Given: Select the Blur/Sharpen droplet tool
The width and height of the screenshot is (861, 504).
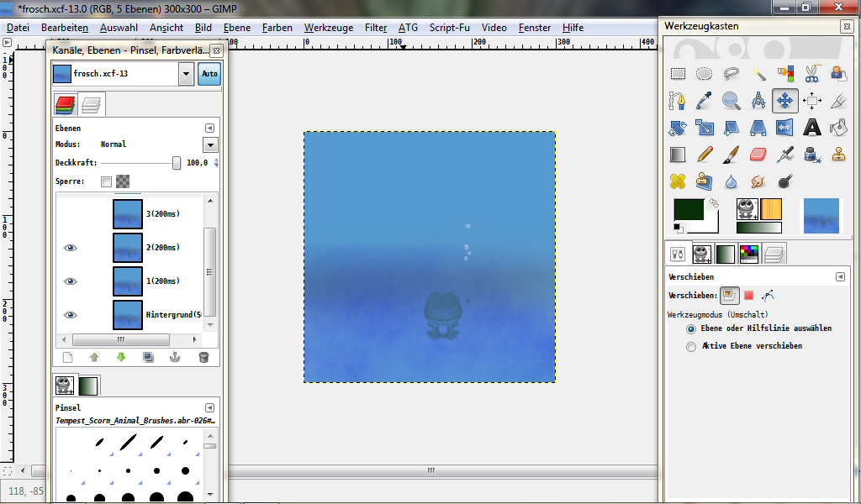Looking at the screenshot, I should (732, 181).
